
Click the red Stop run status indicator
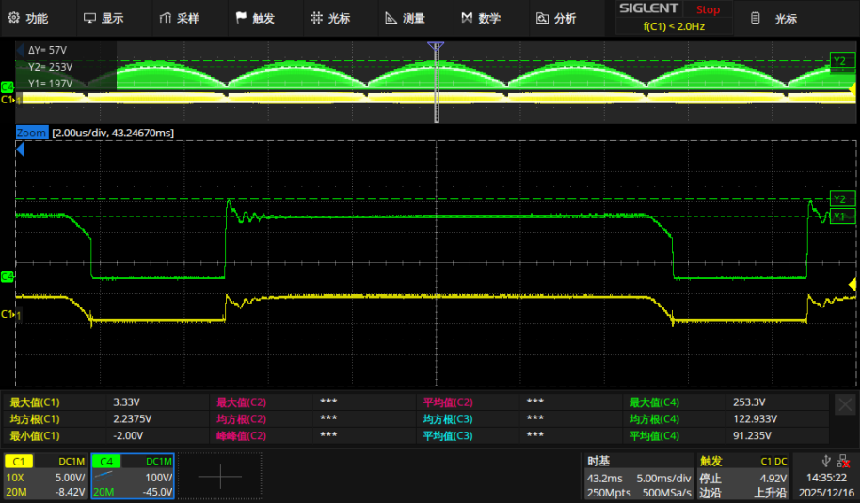pyautogui.click(x=708, y=9)
